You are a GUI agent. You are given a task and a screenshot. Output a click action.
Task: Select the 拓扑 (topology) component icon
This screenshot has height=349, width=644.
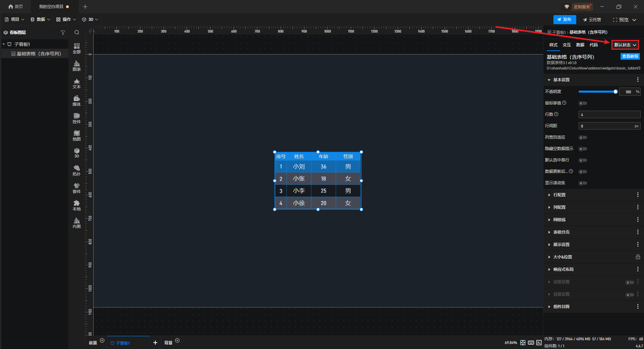coord(76,170)
